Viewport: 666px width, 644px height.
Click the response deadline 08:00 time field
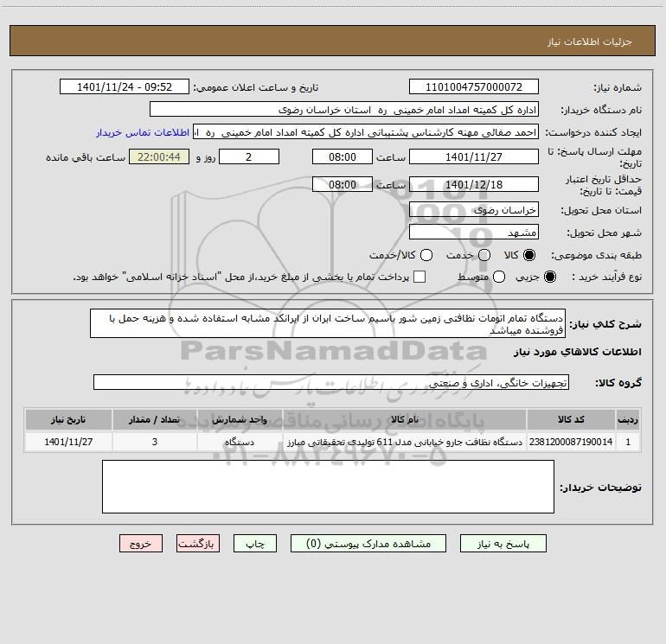(x=343, y=156)
